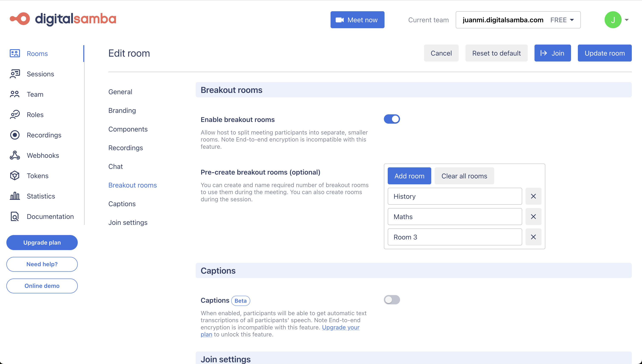Disable the Enable breakout rooms toggle
Screen dimensions: 642x364
point(392,119)
